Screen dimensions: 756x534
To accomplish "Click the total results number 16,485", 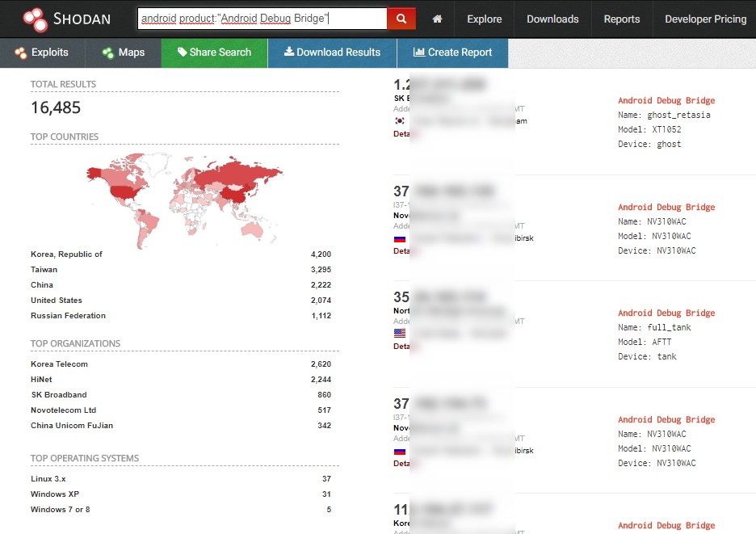I will click(x=56, y=107).
